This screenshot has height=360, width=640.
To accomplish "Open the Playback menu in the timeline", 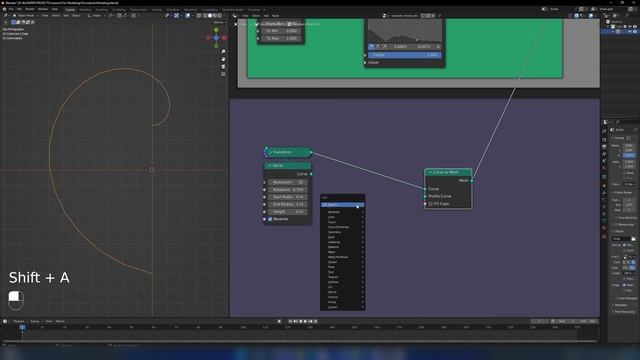I will click(19, 321).
